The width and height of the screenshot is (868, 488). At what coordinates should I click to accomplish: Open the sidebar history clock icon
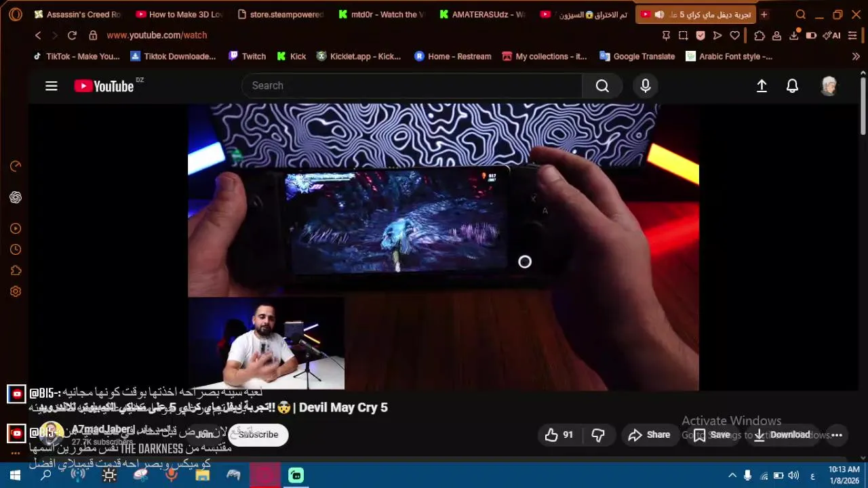click(16, 249)
